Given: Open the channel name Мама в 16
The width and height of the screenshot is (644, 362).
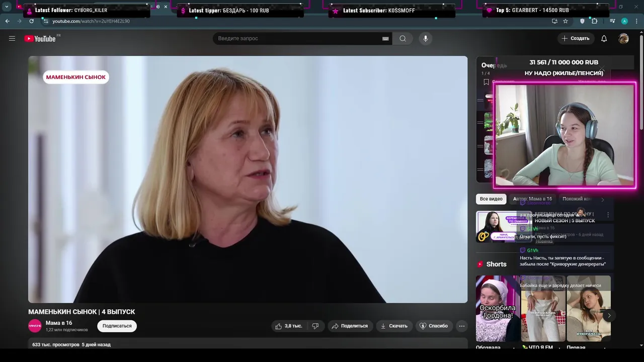Looking at the screenshot, I should pyautogui.click(x=59, y=323).
